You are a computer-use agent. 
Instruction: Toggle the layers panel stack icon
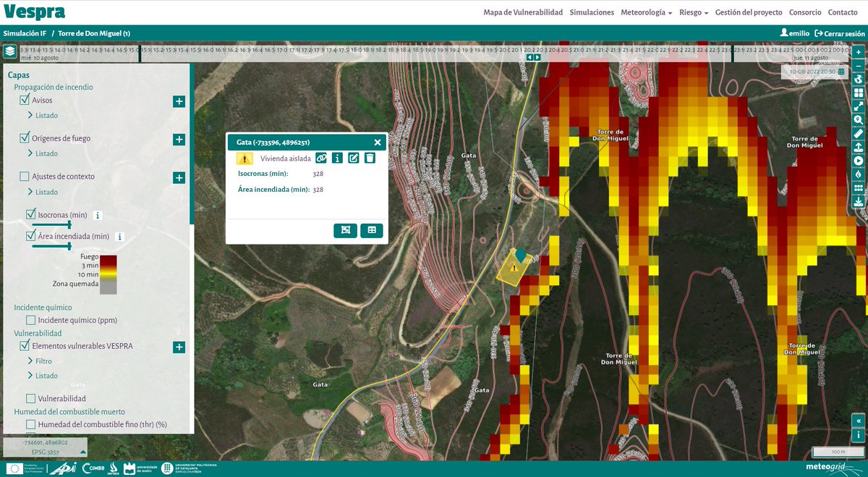10,52
